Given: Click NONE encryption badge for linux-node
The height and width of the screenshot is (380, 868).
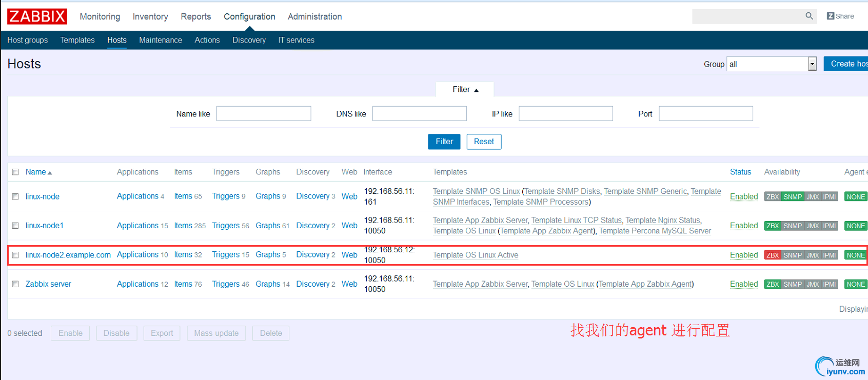Looking at the screenshot, I should [x=856, y=197].
